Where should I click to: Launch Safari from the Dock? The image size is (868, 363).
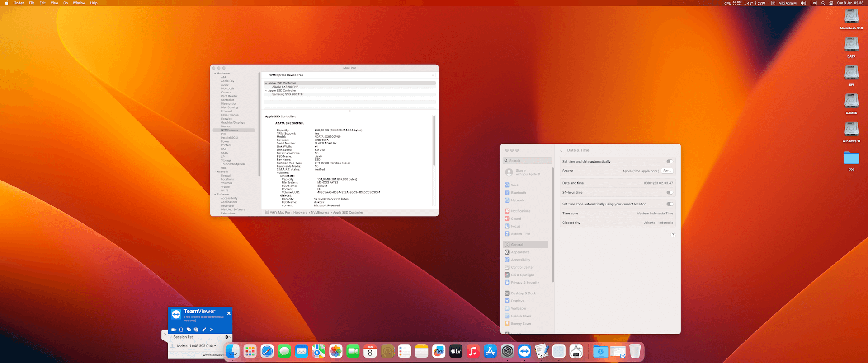267,351
